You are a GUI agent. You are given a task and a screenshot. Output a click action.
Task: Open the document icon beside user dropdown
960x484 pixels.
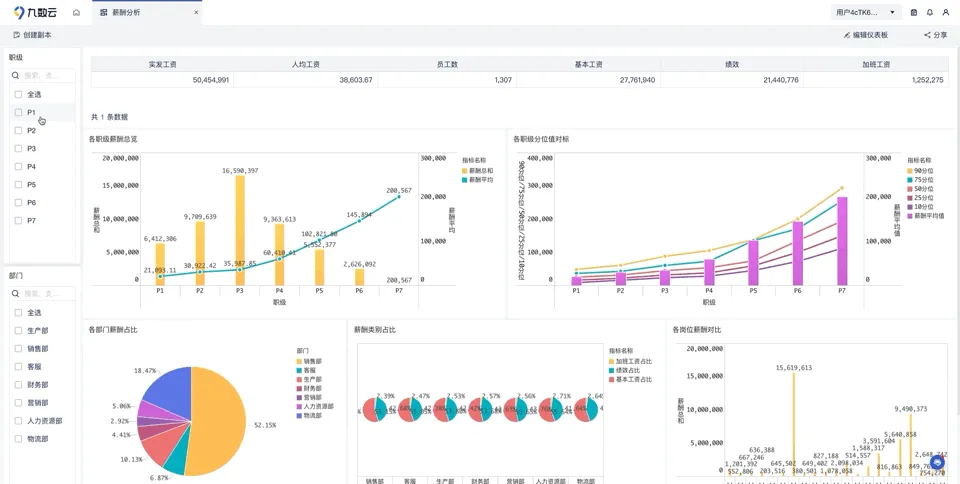click(914, 12)
